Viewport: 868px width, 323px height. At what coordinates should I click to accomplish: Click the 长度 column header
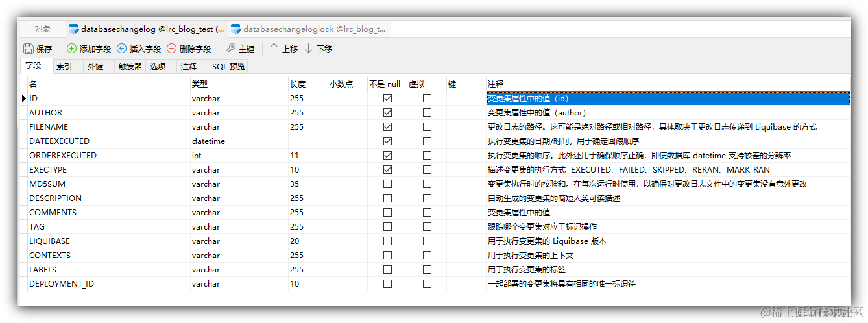[x=307, y=84]
